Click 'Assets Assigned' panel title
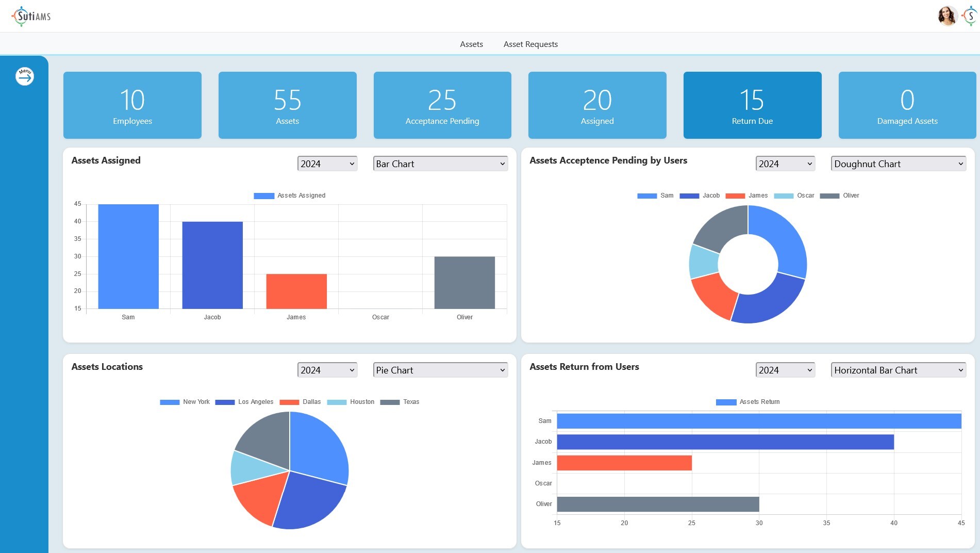 pyautogui.click(x=106, y=160)
